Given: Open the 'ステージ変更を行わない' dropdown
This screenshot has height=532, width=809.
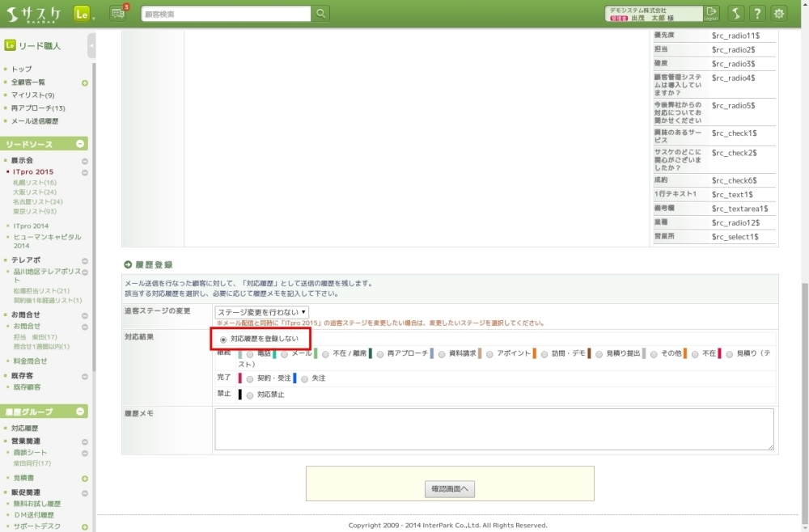Looking at the screenshot, I should (x=261, y=312).
